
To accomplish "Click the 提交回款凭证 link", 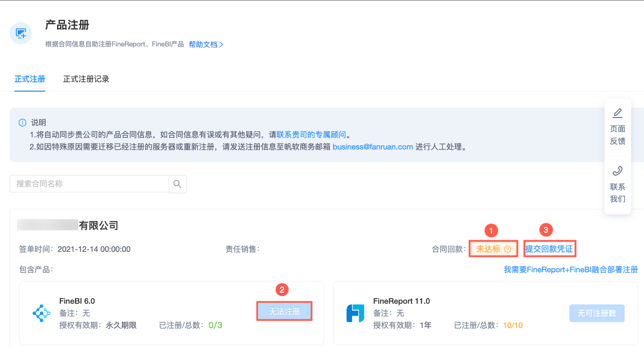I will [549, 249].
